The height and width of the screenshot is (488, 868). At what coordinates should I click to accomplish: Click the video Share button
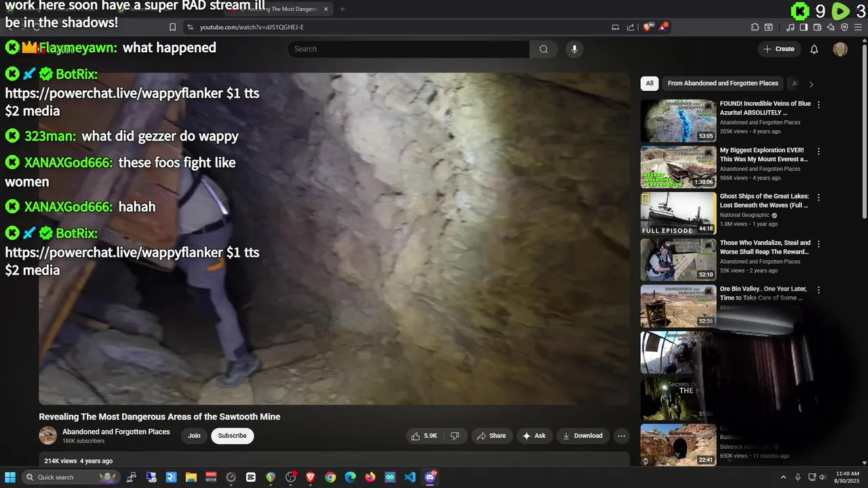point(492,436)
